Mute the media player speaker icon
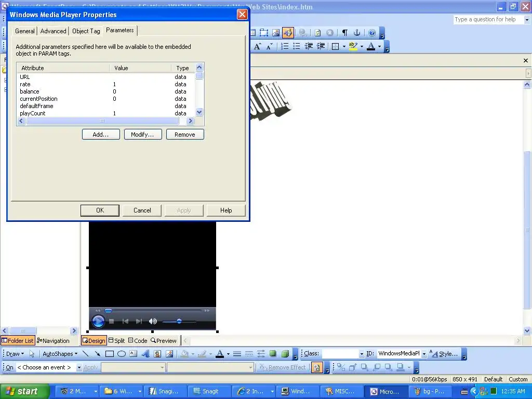Image resolution: width=532 pixels, height=399 pixels. (153, 321)
